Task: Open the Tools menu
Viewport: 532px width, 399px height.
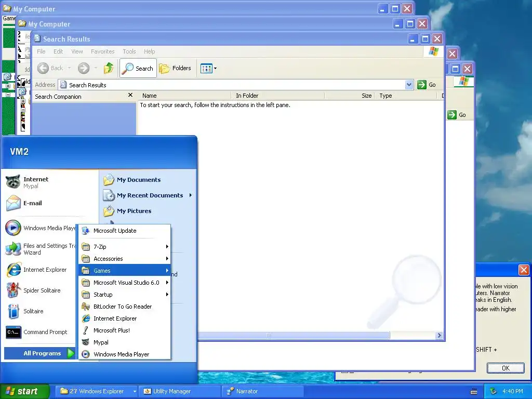Action: tap(129, 51)
